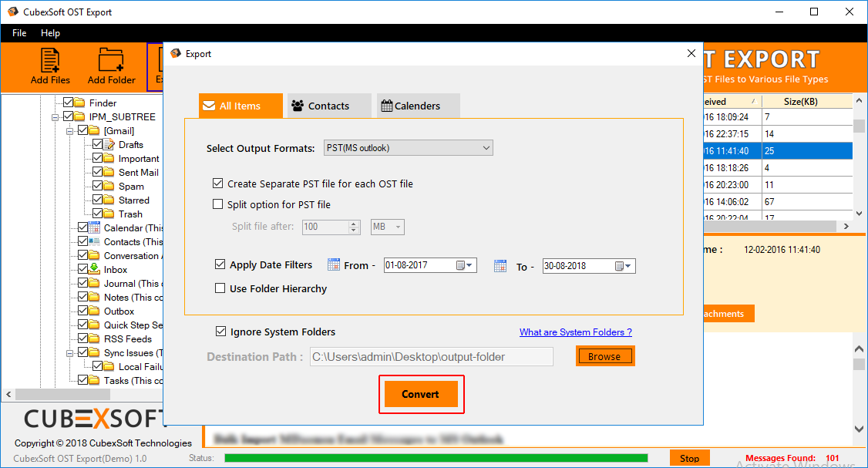Screen dimensions: 868x468
Task: Click the green status progress bar
Action: pos(436,458)
